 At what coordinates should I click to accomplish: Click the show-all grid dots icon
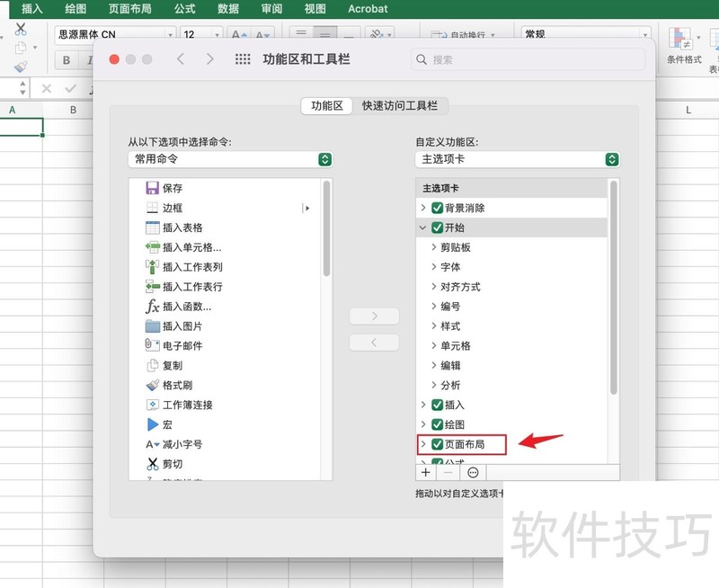[242, 59]
